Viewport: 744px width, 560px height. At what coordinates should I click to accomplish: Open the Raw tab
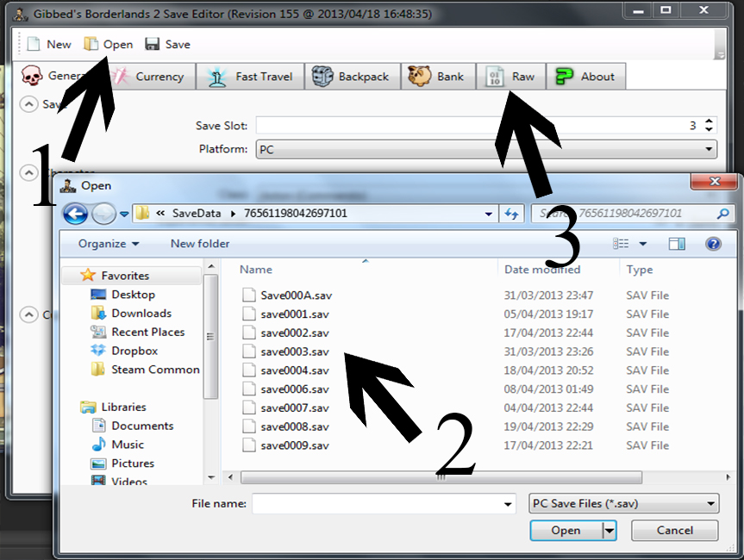(x=511, y=77)
